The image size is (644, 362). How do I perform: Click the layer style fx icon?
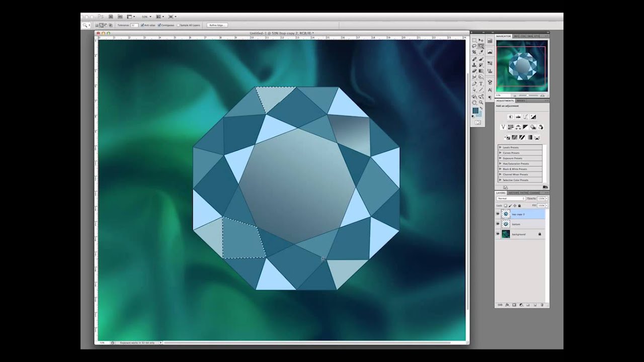tap(507, 305)
